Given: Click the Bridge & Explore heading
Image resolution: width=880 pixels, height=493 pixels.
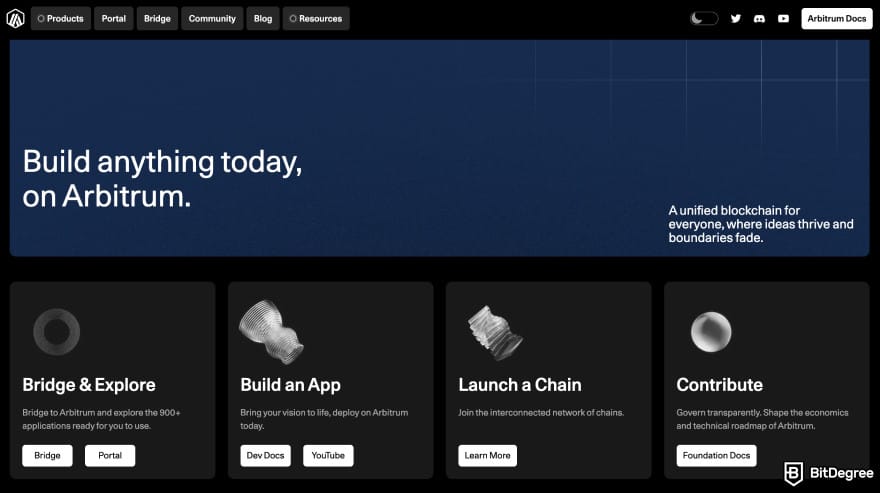Looking at the screenshot, I should [89, 385].
